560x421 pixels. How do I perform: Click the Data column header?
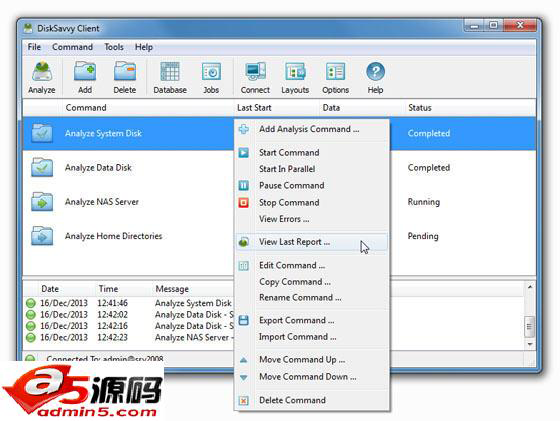click(x=331, y=107)
